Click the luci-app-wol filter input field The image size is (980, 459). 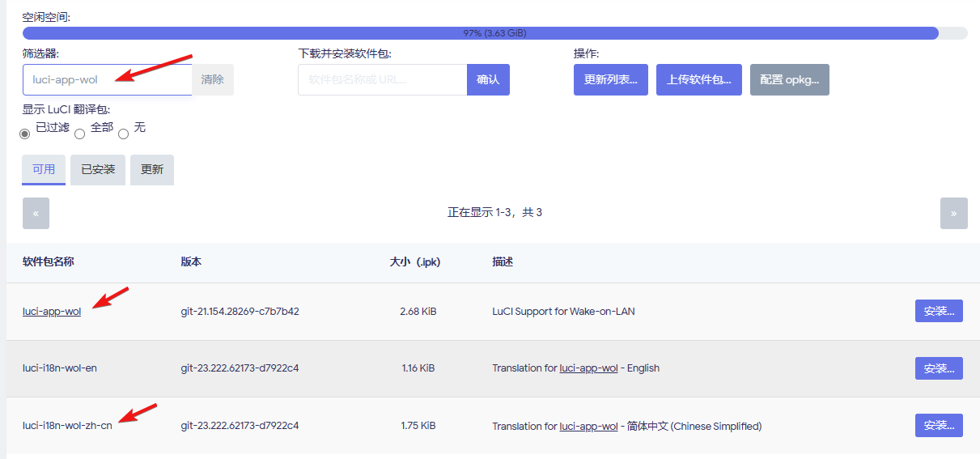(108, 80)
